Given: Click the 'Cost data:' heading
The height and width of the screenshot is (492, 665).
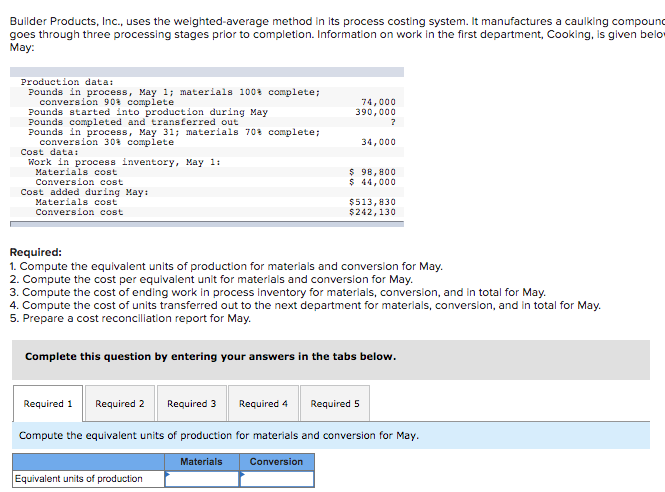Looking at the screenshot, I should 50,152.
